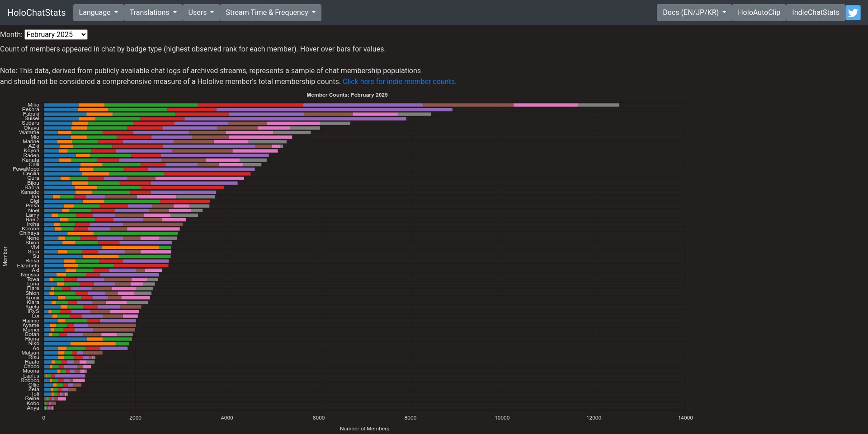868x434 pixels.
Task: Click Miko's gray bar segment
Action: pos(598,105)
